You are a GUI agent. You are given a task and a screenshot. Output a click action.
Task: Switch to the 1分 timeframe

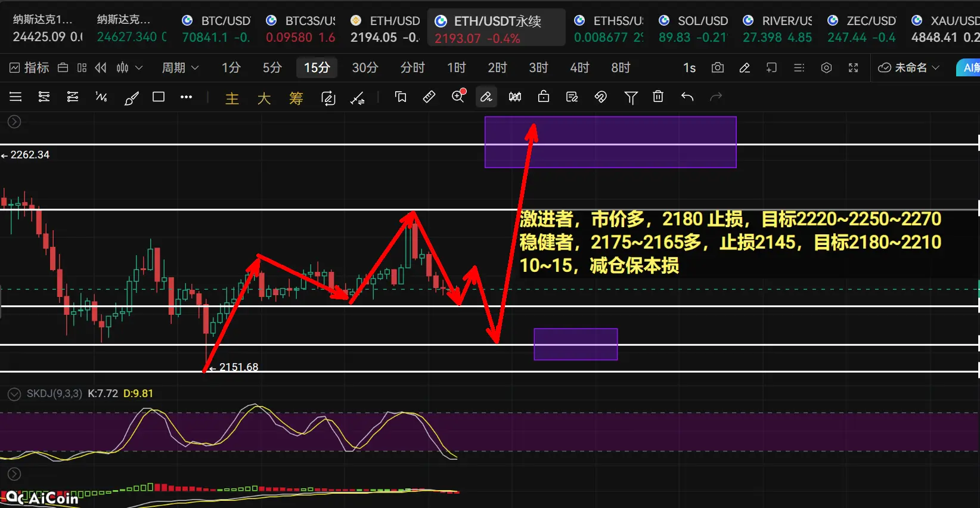point(231,68)
